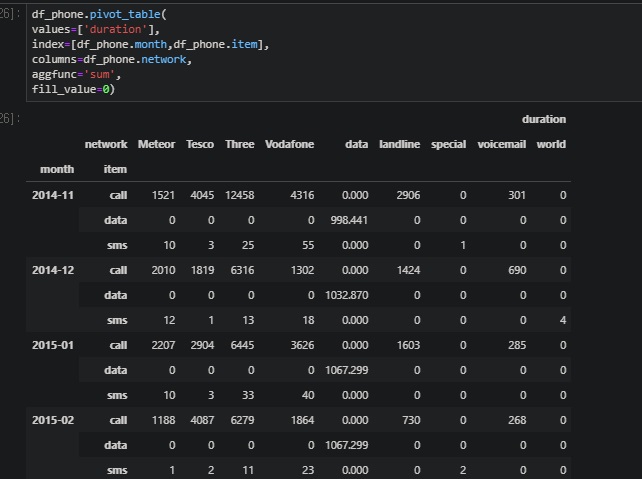Viewport: 642px width, 479px height.
Task: Click the world value 4
Action: click(563, 320)
